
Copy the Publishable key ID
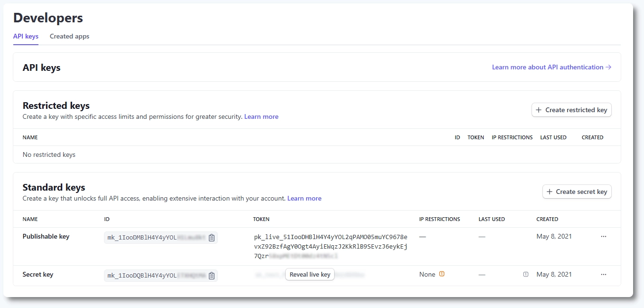(212, 238)
